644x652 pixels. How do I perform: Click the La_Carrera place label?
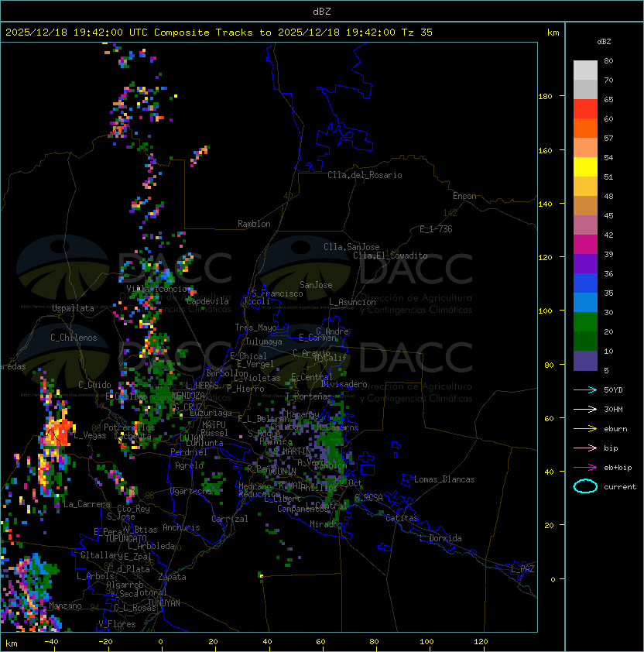tap(87, 504)
